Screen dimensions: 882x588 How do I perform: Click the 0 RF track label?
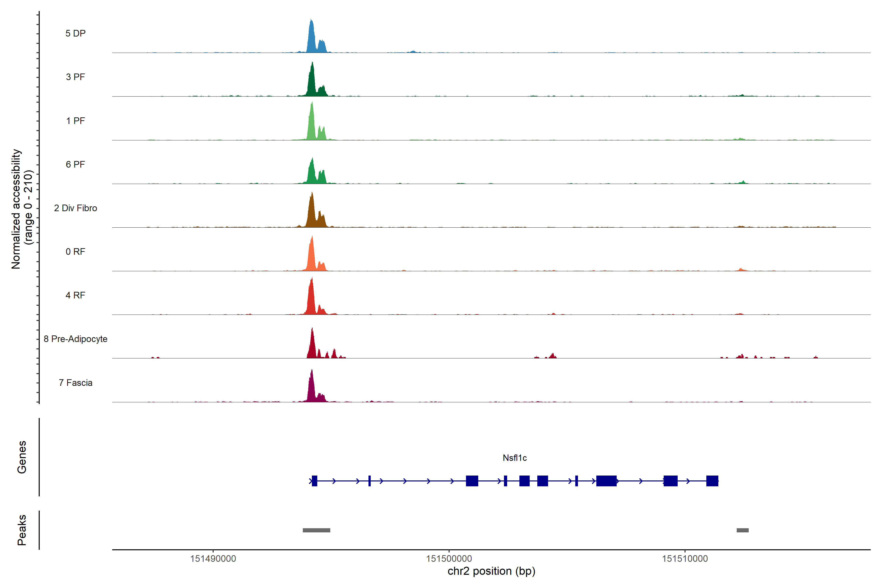click(x=75, y=252)
